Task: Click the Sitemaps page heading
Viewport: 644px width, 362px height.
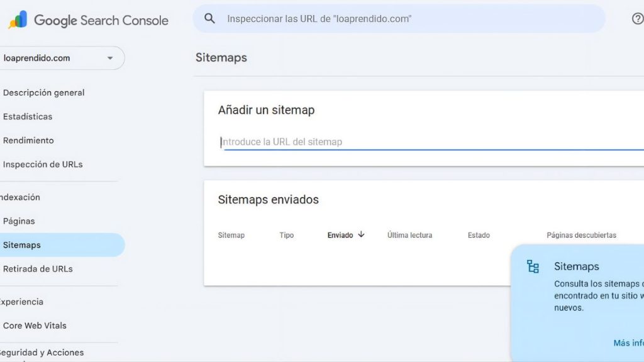Action: click(x=221, y=57)
